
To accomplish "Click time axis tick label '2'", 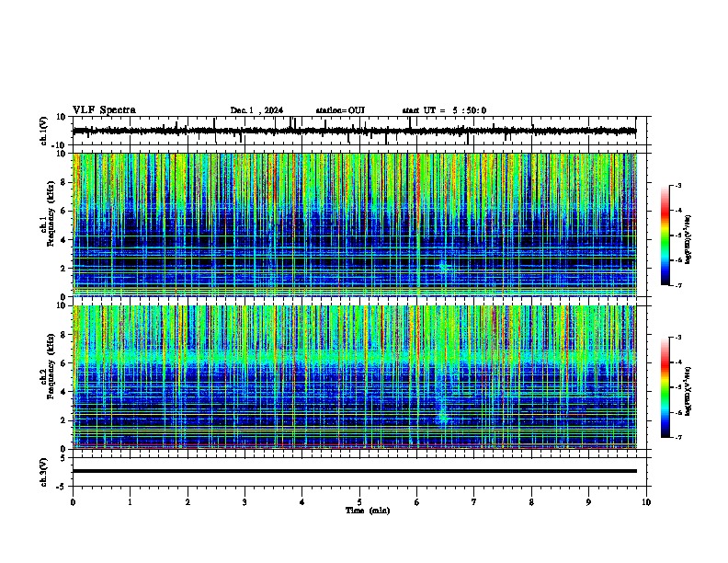I will click(x=188, y=502).
